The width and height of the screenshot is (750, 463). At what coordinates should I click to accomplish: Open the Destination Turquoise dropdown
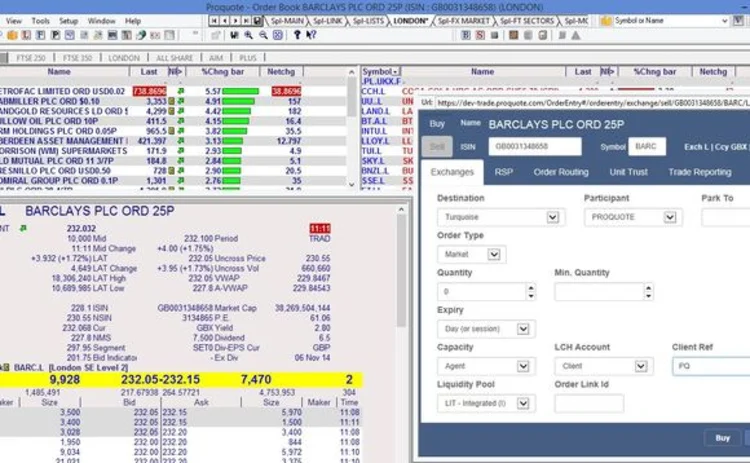[x=552, y=217]
